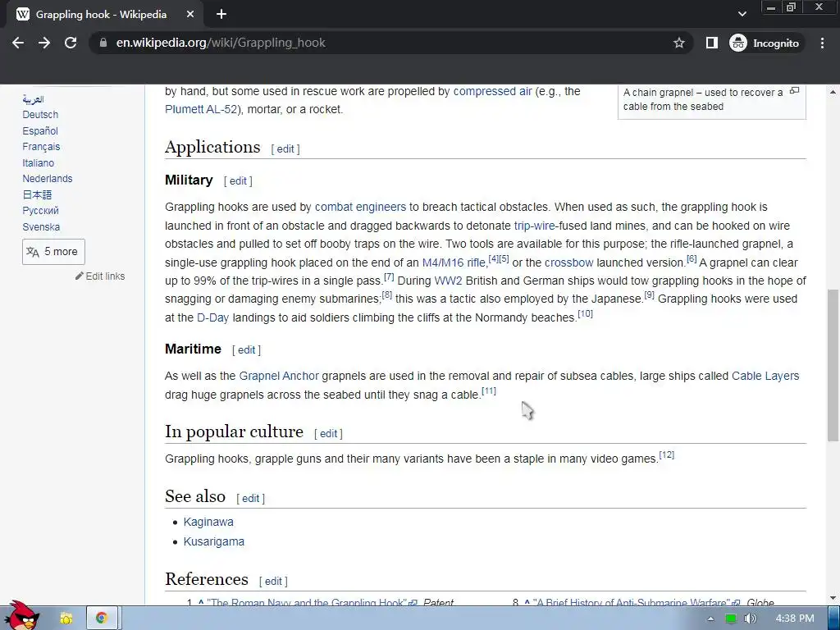840x630 pixels.
Task: Open Angry Birds start icon in taskbar
Action: 22,616
